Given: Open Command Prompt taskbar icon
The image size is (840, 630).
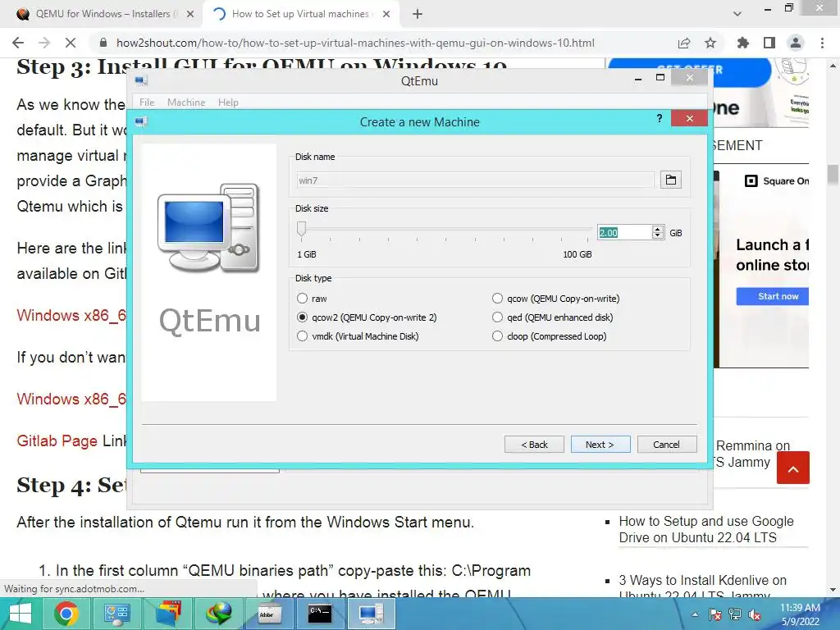Looking at the screenshot, I should (x=320, y=614).
